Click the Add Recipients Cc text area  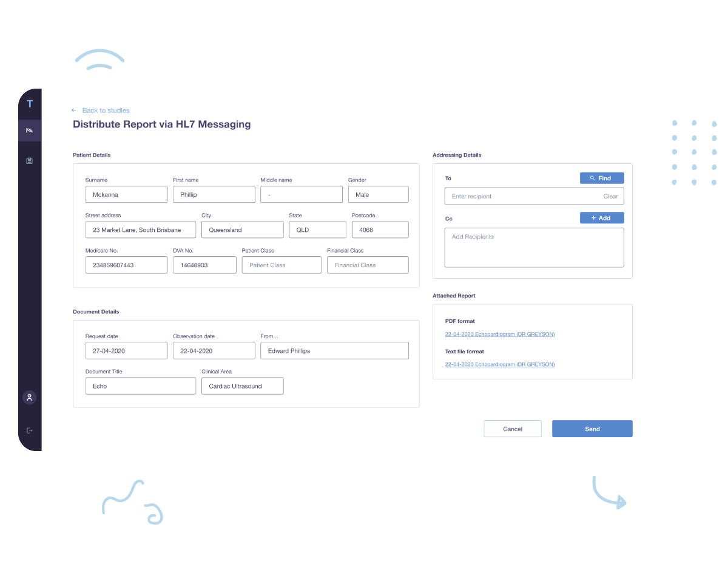click(x=534, y=247)
